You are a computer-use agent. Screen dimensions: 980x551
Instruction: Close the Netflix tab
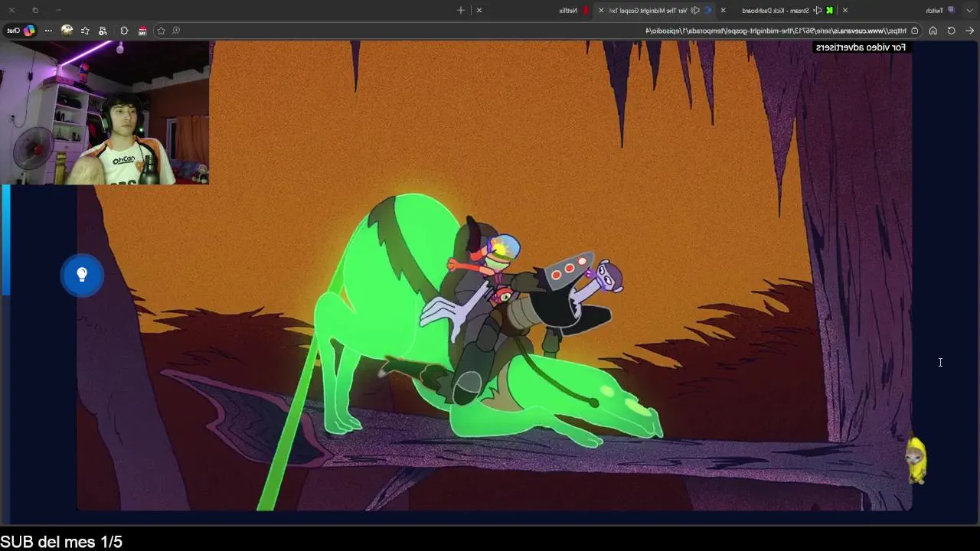point(479,10)
